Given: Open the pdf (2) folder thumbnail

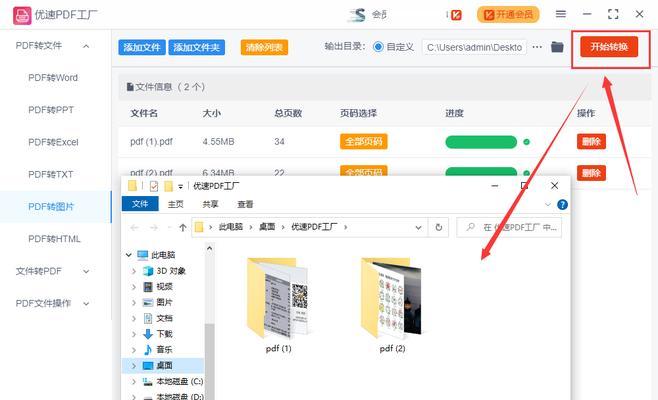Looking at the screenshot, I should click(x=392, y=298).
